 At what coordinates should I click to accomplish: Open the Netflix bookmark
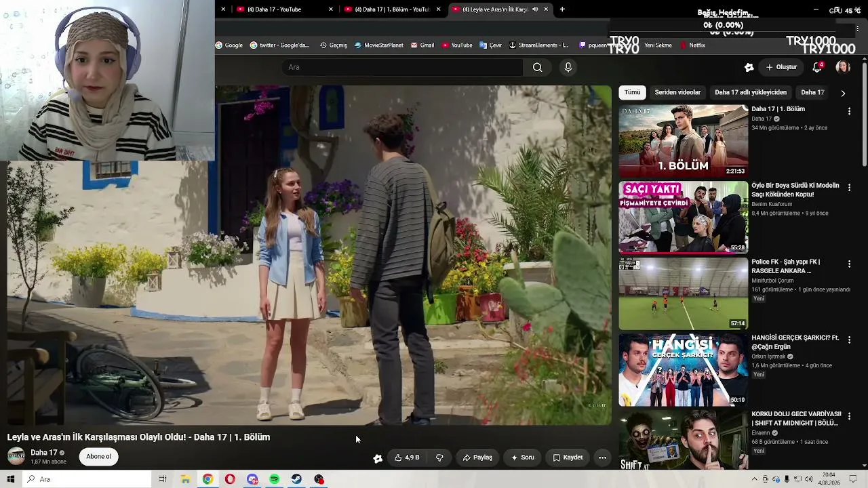tap(693, 45)
